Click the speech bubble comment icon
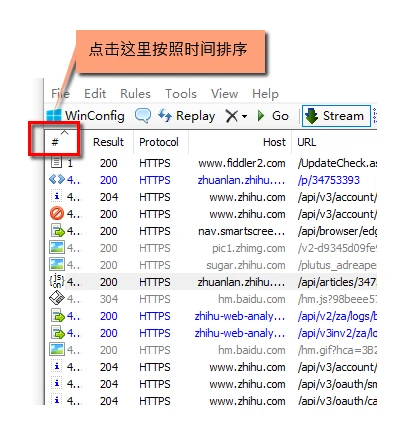This screenshot has height=435, width=407. tap(143, 116)
